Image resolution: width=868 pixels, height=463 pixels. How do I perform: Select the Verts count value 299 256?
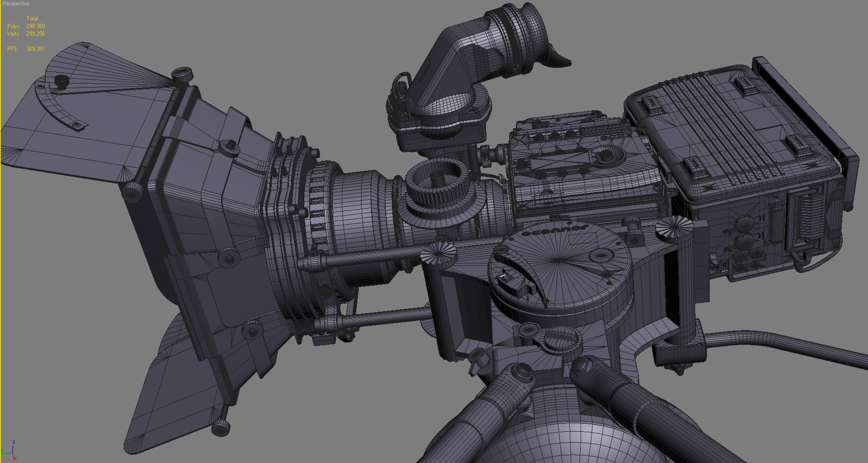click(x=35, y=34)
